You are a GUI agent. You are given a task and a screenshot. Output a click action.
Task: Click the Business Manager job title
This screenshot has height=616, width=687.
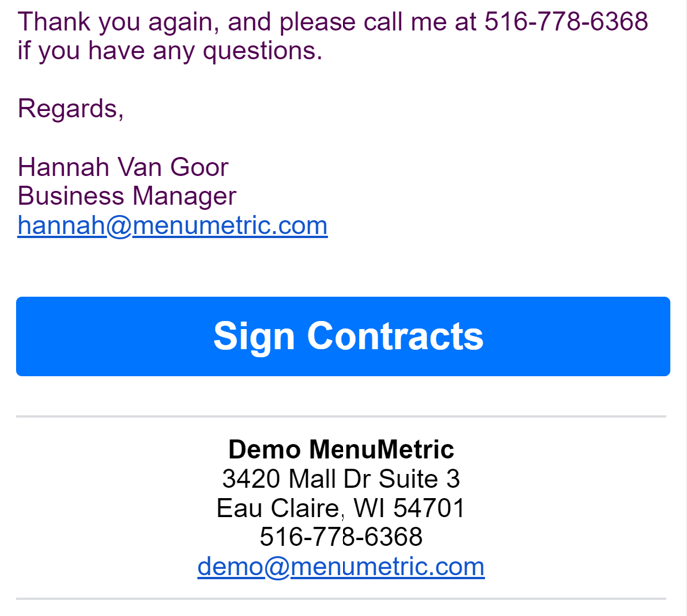(127, 196)
